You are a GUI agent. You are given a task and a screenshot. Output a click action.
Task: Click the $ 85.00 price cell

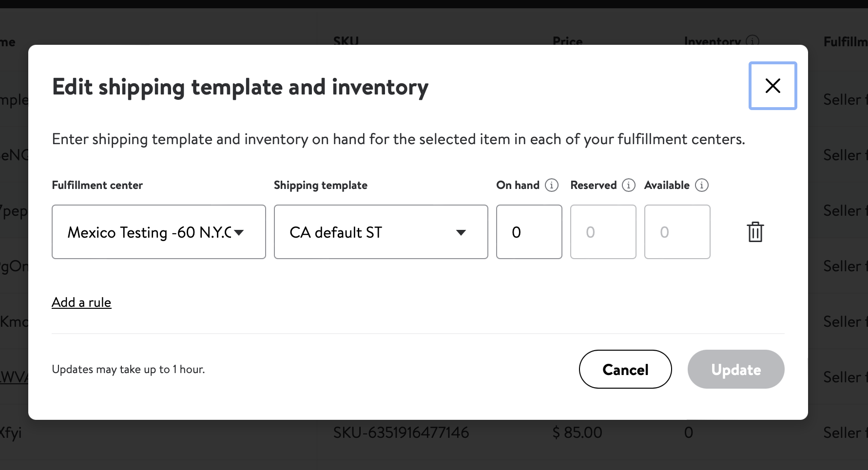pos(578,432)
